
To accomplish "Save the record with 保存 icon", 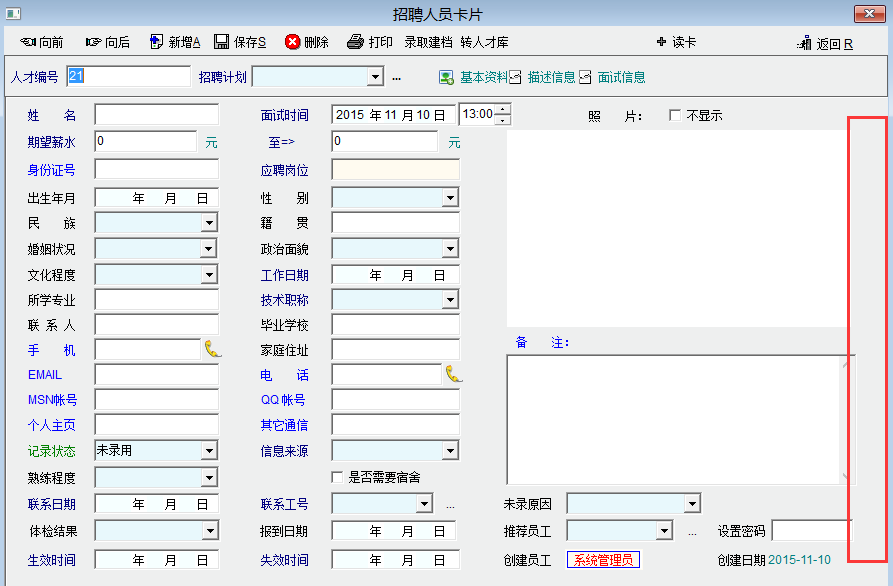I will 221,42.
